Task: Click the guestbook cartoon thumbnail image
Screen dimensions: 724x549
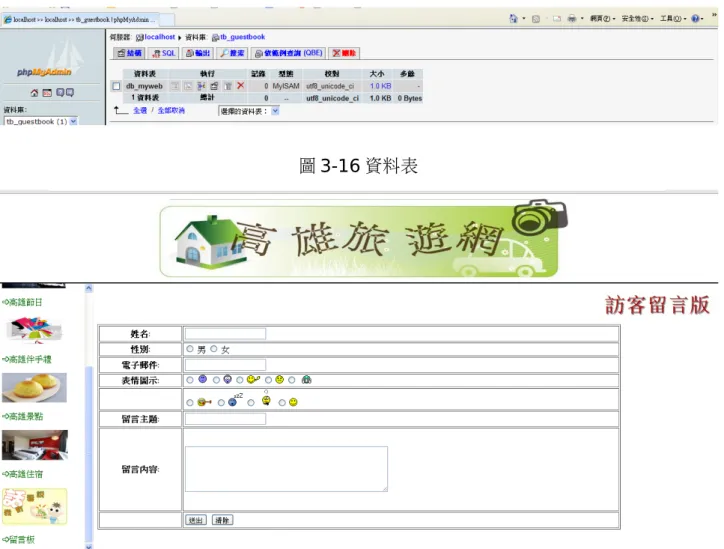Action: 35,507
